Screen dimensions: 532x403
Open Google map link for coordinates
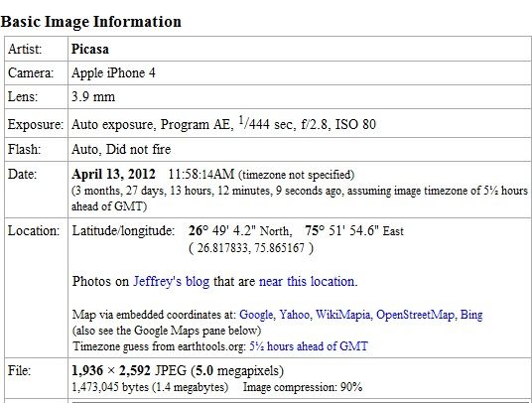256,315
